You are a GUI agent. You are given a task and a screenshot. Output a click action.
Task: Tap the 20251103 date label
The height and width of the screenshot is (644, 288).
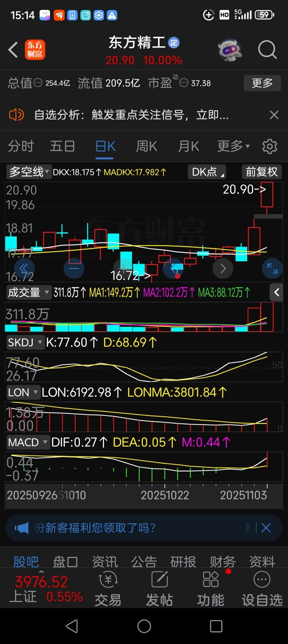click(x=243, y=495)
